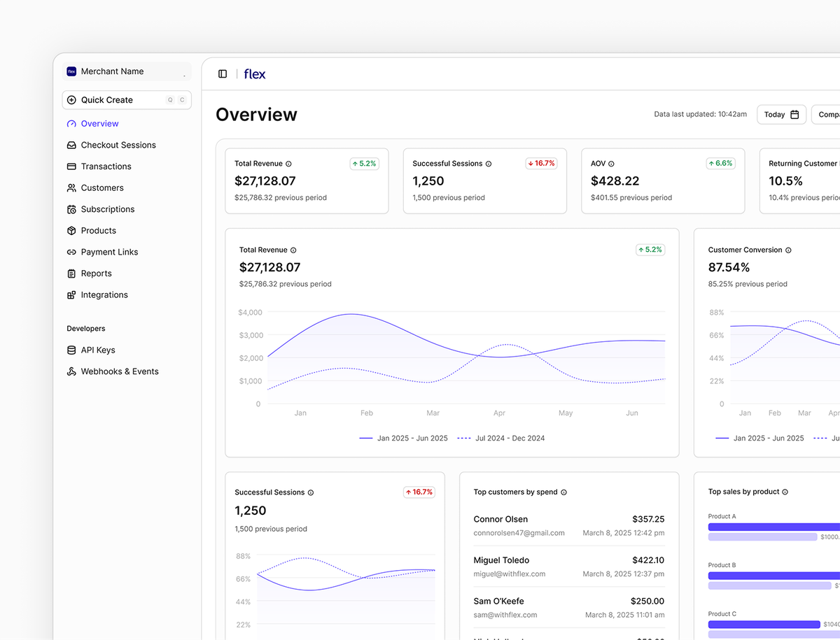Open the Merchant Name account switcher
Screen dimensions: 840x640
point(127,71)
